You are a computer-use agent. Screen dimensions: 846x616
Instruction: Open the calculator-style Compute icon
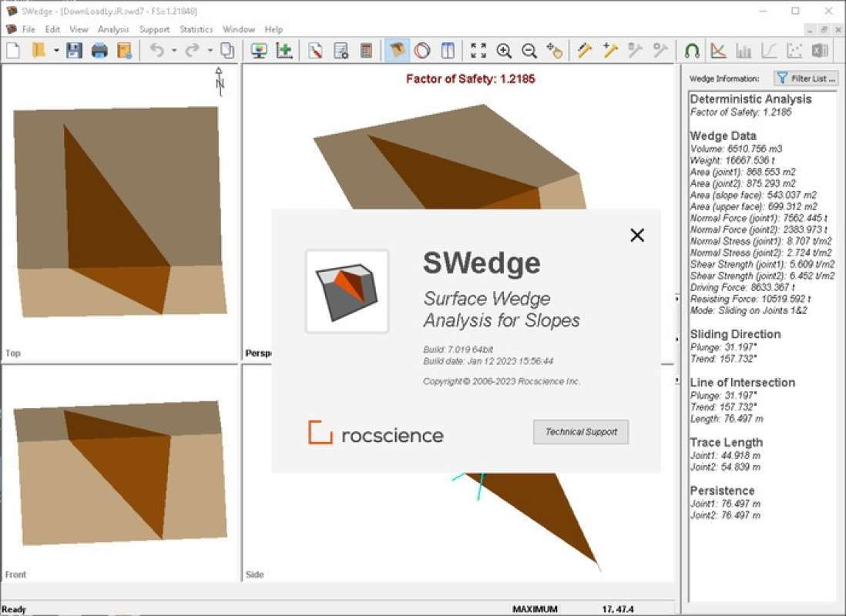[366, 51]
